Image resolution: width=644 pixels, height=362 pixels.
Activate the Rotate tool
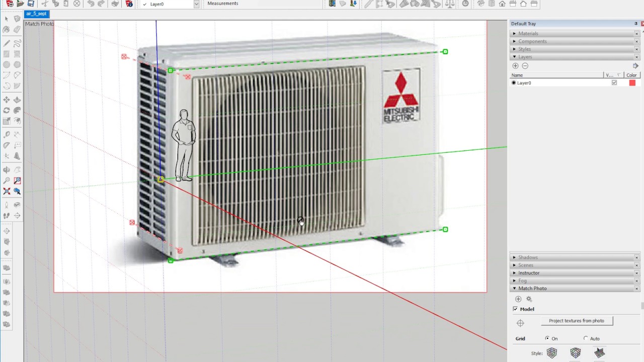click(x=6, y=110)
